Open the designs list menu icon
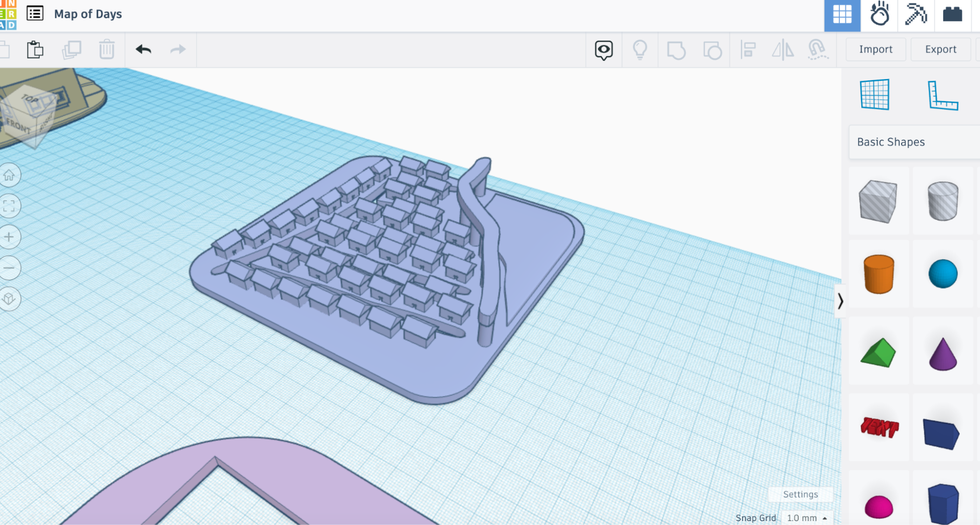The image size is (980, 525). click(x=35, y=14)
